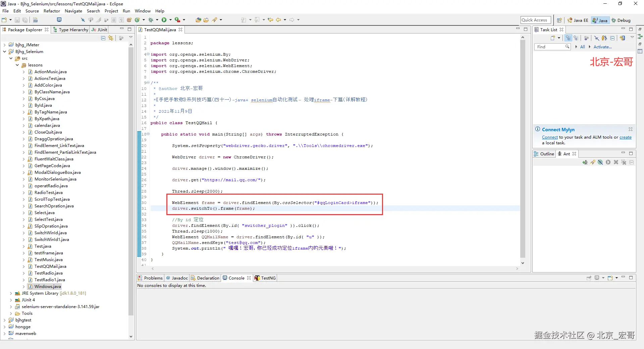
Task: Click the Open Perspective icon
Action: [x=559, y=20]
